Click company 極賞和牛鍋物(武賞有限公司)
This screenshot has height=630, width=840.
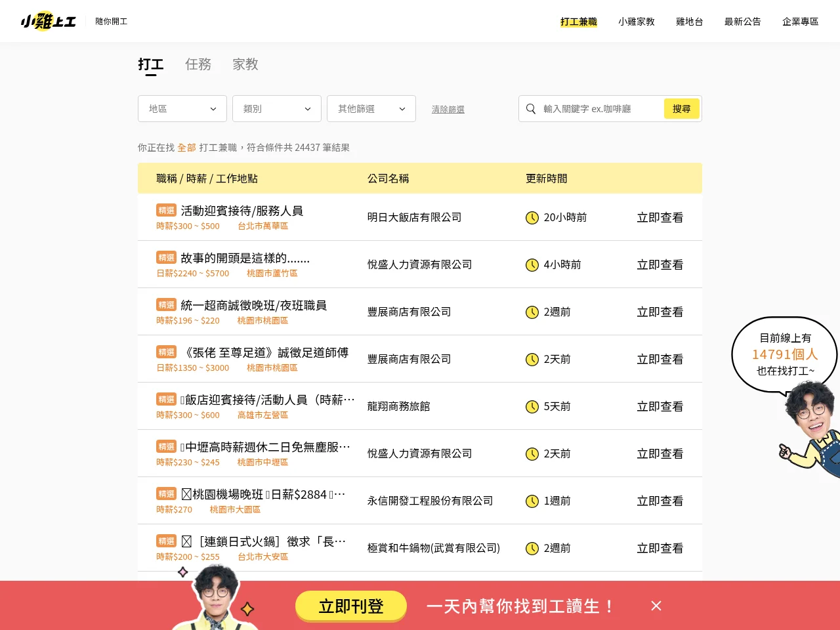point(434,548)
